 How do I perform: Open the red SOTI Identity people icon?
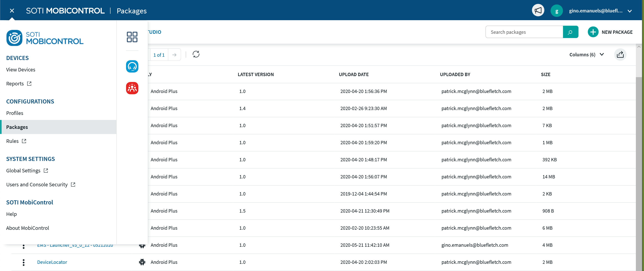132,88
